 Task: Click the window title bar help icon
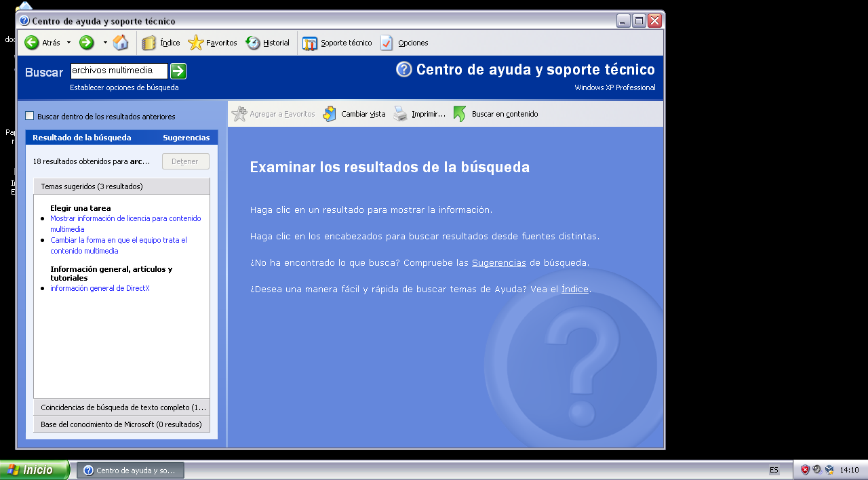(x=24, y=21)
